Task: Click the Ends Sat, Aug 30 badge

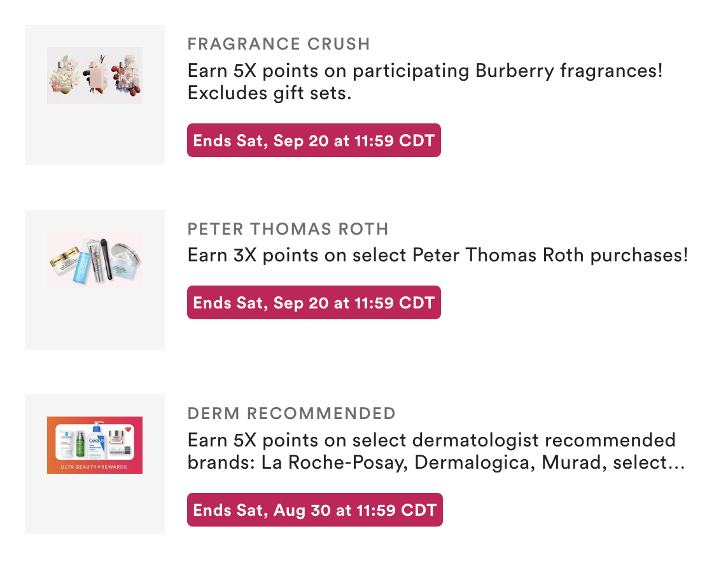Action: point(314,510)
